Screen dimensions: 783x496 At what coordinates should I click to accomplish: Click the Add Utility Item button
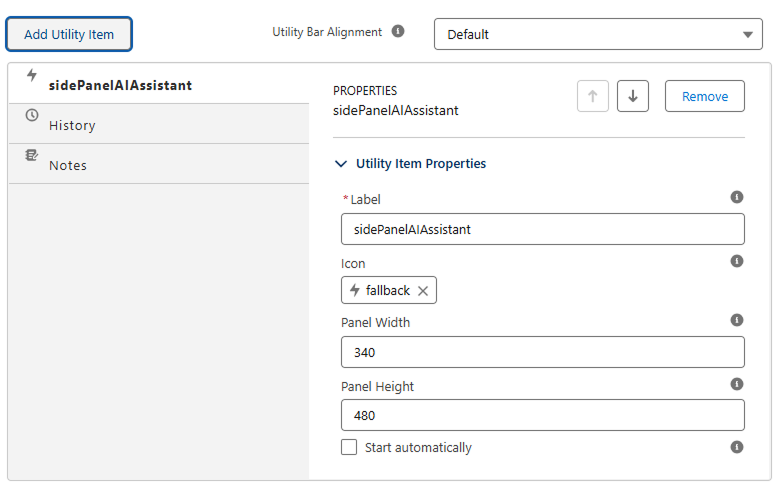(x=69, y=34)
